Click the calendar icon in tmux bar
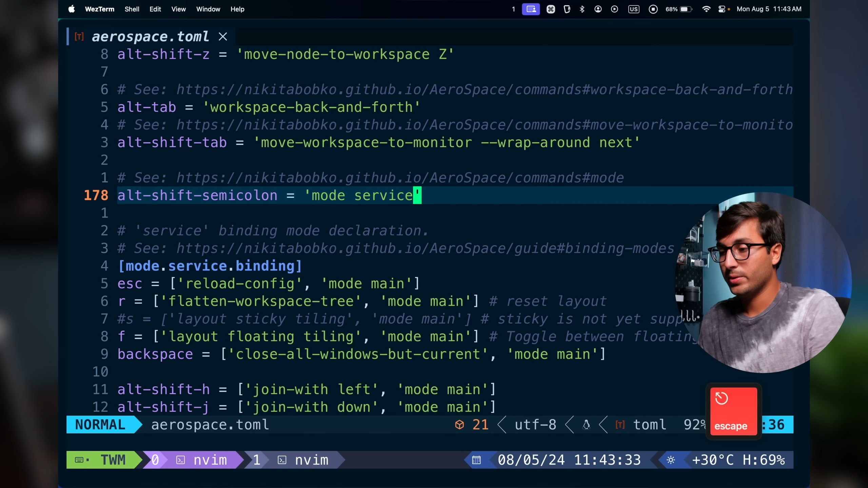This screenshot has width=868, height=488. click(476, 460)
